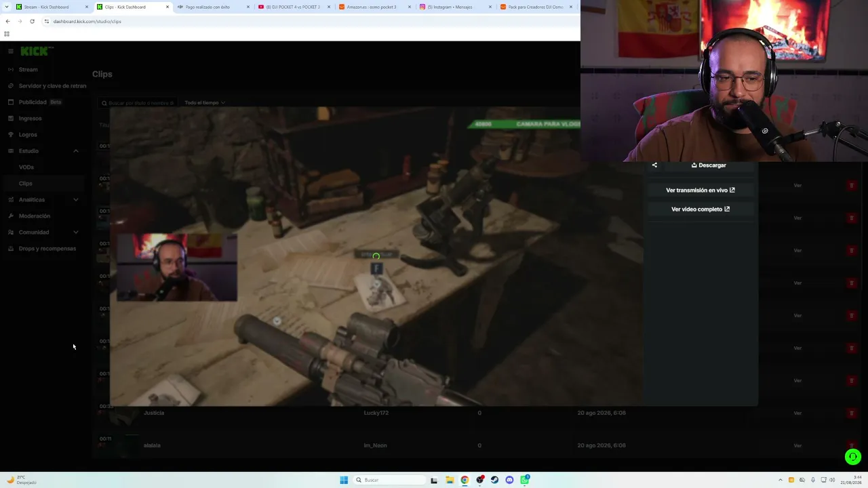Image resolution: width=868 pixels, height=488 pixels.
Task: Select Clips under Estudio
Action: pos(26,184)
